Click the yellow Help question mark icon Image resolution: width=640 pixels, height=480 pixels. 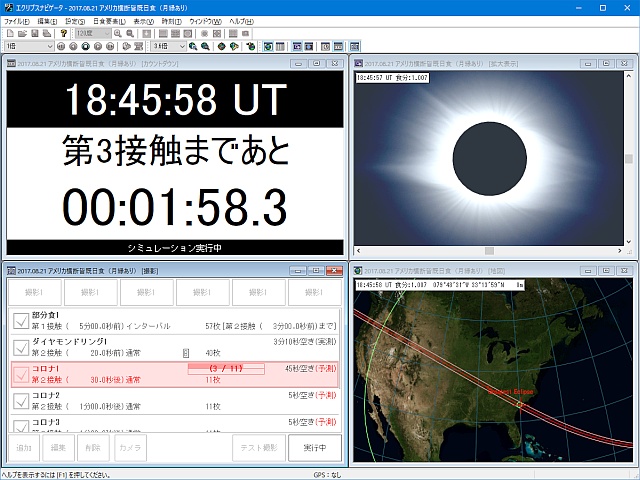(x=64, y=33)
